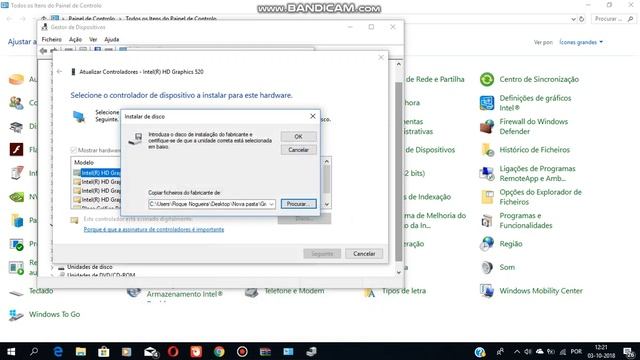Open Mail app from taskbar
The width and height of the screenshot is (640, 360).
(151, 351)
